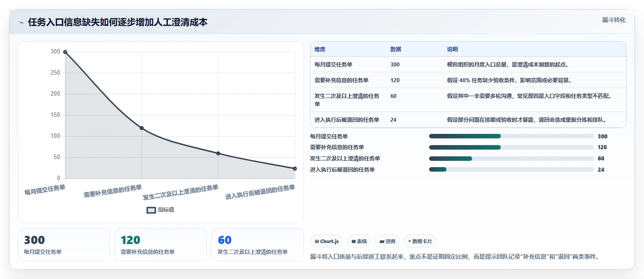This screenshot has width=644, height=279.
Task: Click the 发生二次及以上澄清的任务单 x-axis label
Action: (x=181, y=192)
